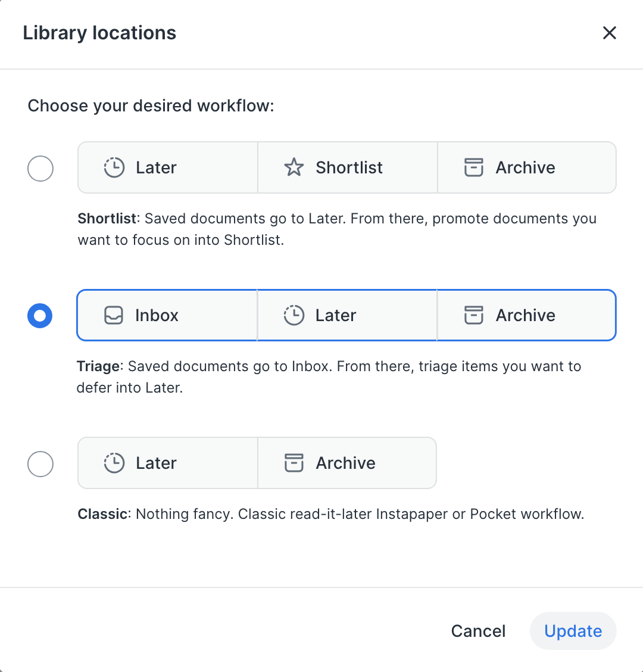The width and height of the screenshot is (643, 672).
Task: Click the Archive icon in the Classic workflow
Action: [x=294, y=463]
